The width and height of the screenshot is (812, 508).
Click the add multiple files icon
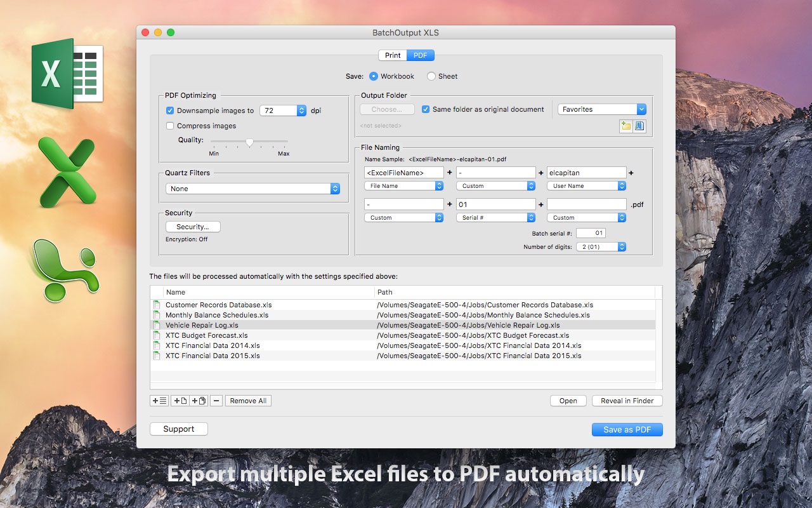tap(199, 401)
